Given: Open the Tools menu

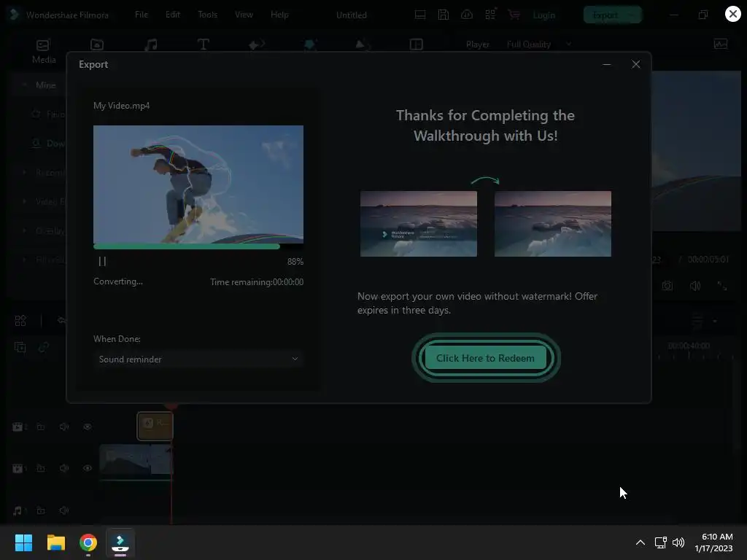Looking at the screenshot, I should 208,15.
